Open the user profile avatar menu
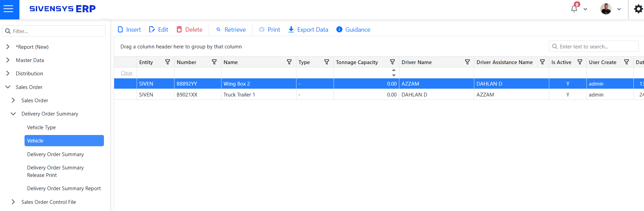Image resolution: width=644 pixels, height=211 pixels. 606,9
